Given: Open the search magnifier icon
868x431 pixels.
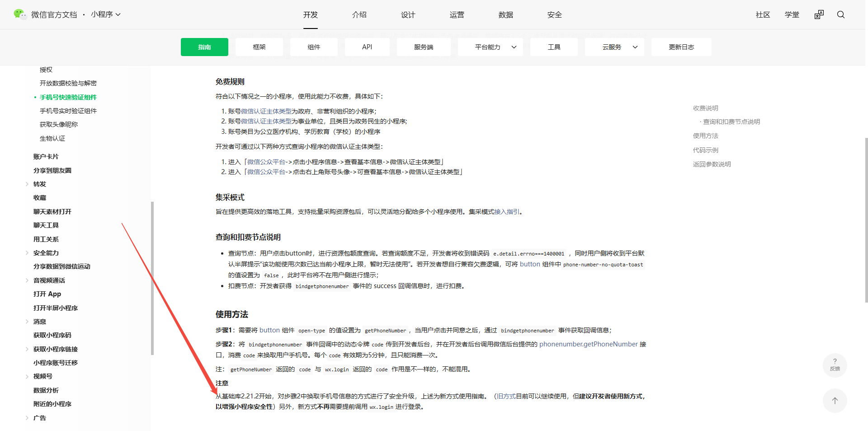Looking at the screenshot, I should (x=841, y=14).
